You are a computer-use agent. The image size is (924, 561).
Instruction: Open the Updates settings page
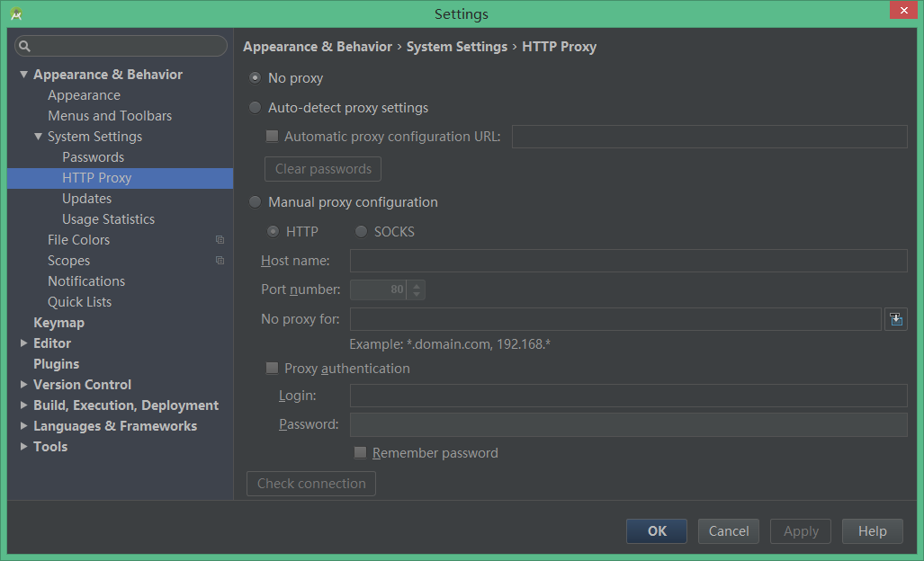[87, 199]
